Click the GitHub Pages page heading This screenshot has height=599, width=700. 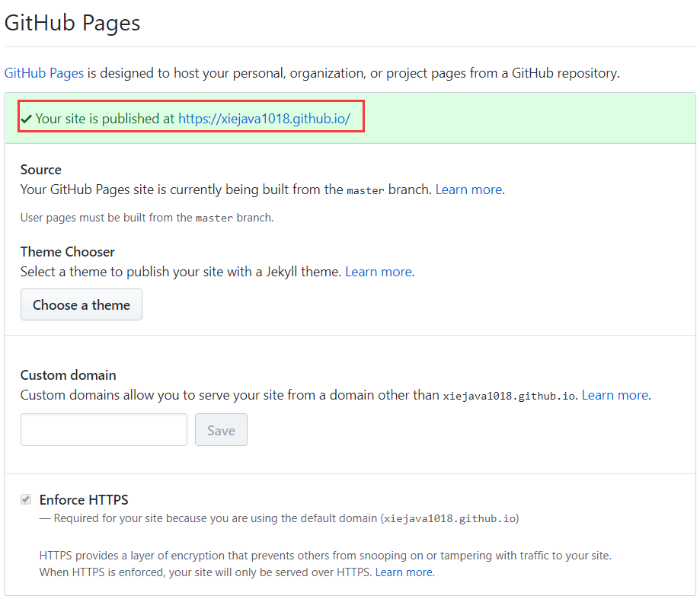click(72, 23)
